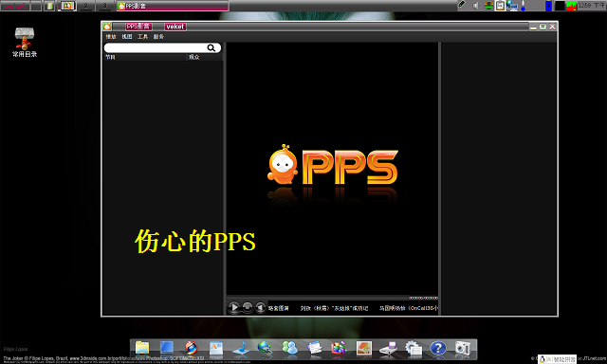Click the PPS playback progress bar
607x364 pixels.
[318, 298]
